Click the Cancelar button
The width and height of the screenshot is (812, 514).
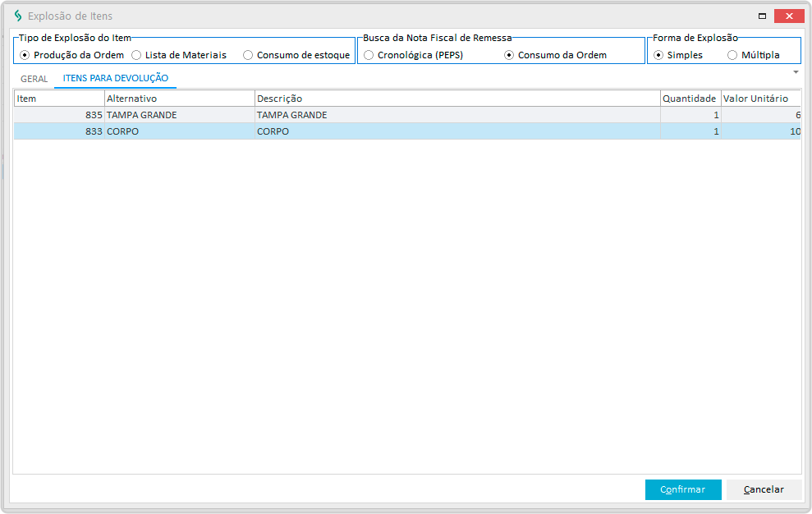tap(764, 489)
